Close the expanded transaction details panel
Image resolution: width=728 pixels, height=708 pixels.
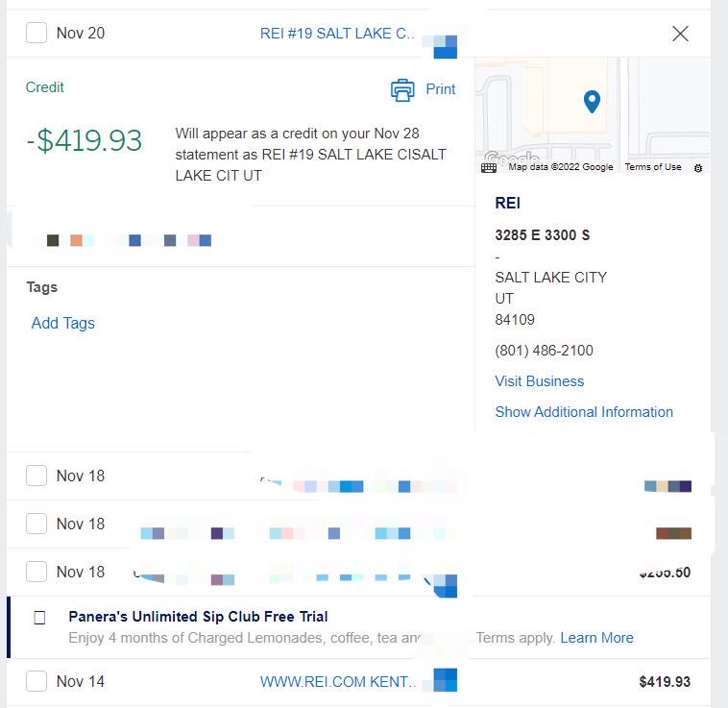680,34
